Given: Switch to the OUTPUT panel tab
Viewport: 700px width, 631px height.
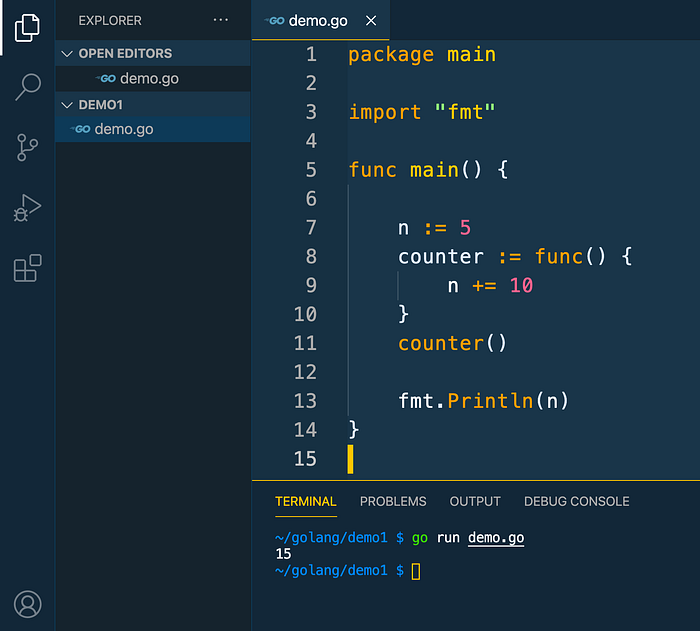Looking at the screenshot, I should [x=475, y=501].
